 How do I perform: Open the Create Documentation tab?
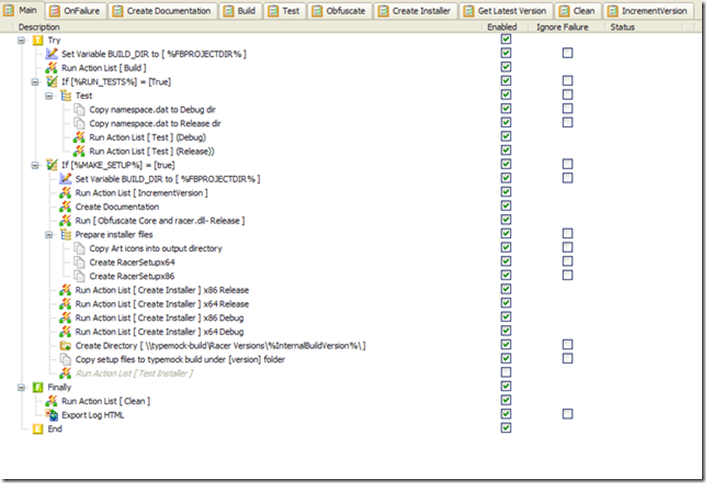pos(163,11)
